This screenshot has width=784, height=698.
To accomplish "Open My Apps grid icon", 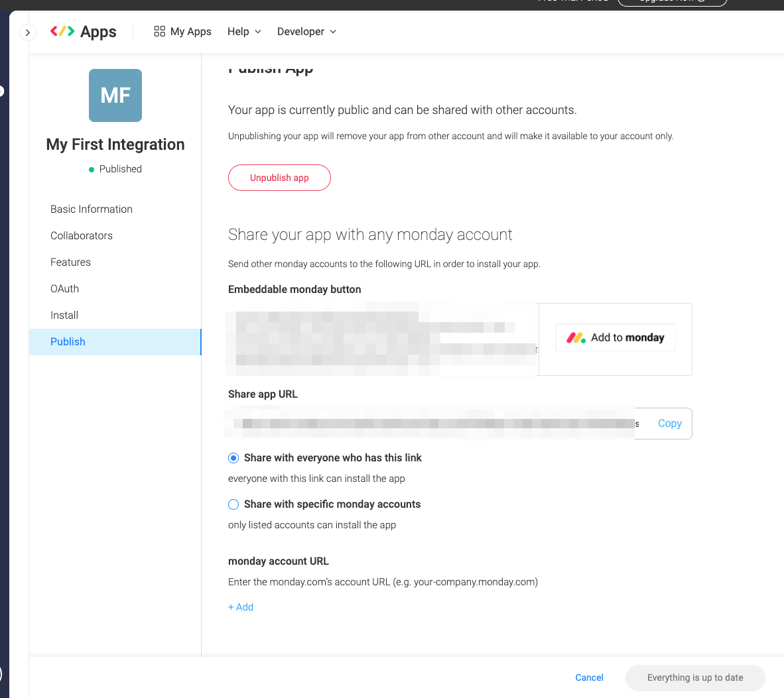I will (x=159, y=31).
